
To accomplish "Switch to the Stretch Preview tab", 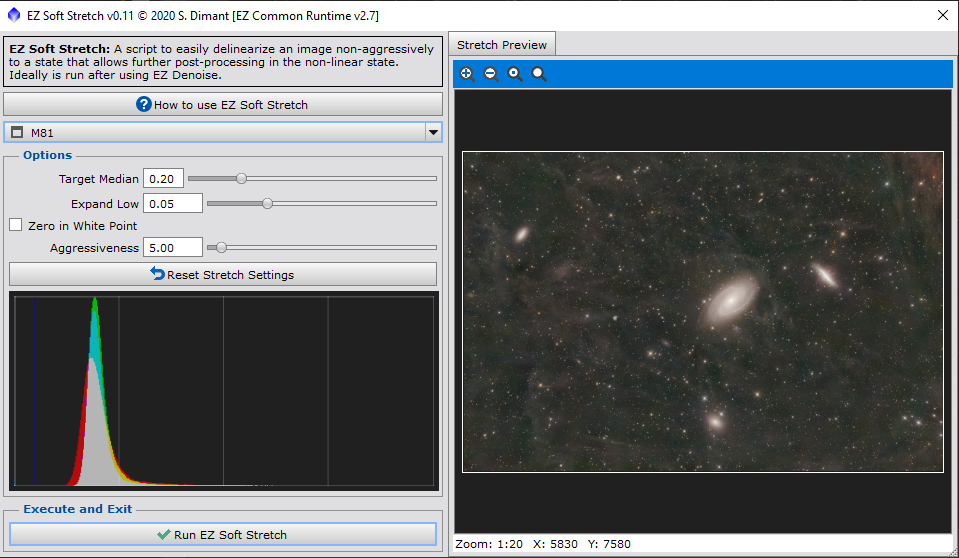I will 502,45.
